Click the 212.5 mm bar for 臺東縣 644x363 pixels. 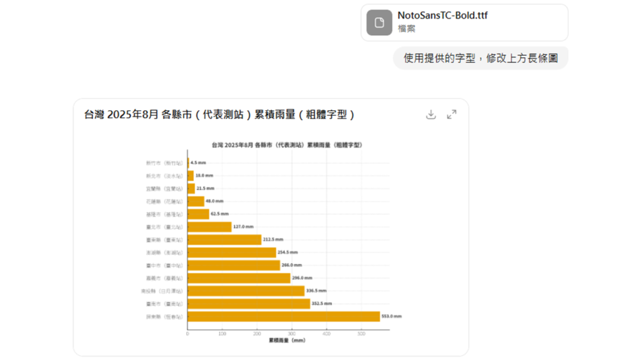pos(225,240)
